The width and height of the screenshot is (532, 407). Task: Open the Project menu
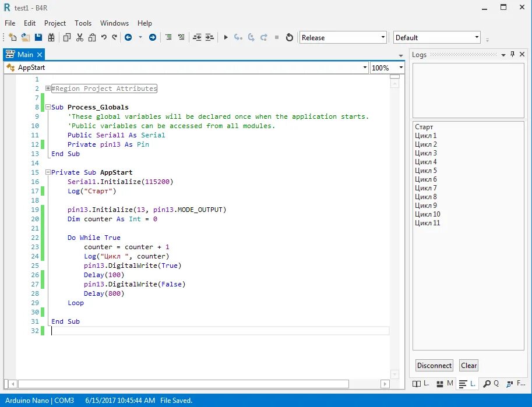click(x=55, y=23)
